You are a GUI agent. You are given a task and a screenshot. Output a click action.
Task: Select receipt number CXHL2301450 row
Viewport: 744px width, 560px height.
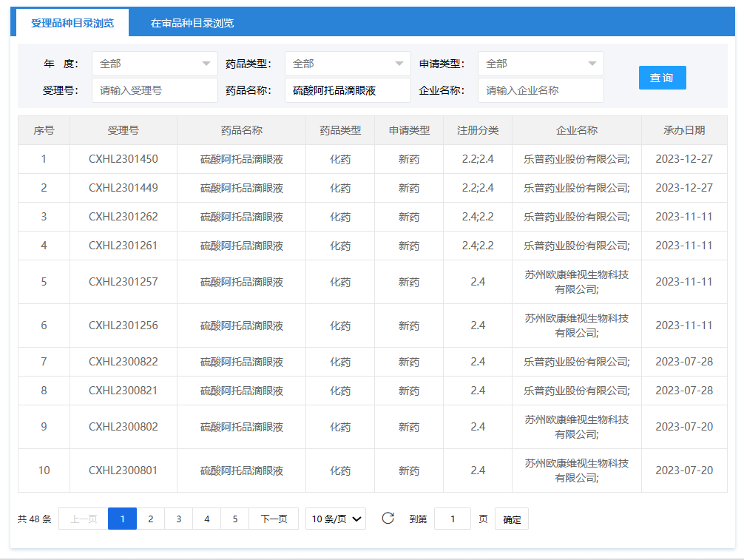coord(124,158)
